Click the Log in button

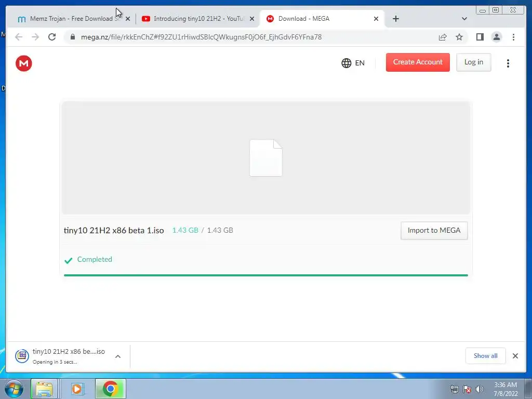pyautogui.click(x=474, y=62)
